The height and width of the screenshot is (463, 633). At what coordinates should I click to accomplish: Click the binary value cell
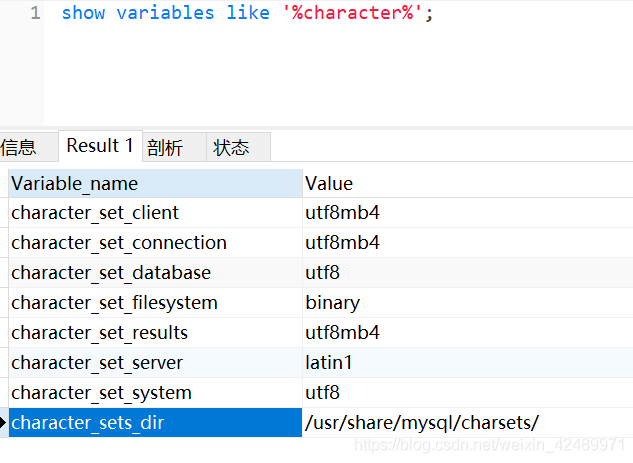pos(467,303)
